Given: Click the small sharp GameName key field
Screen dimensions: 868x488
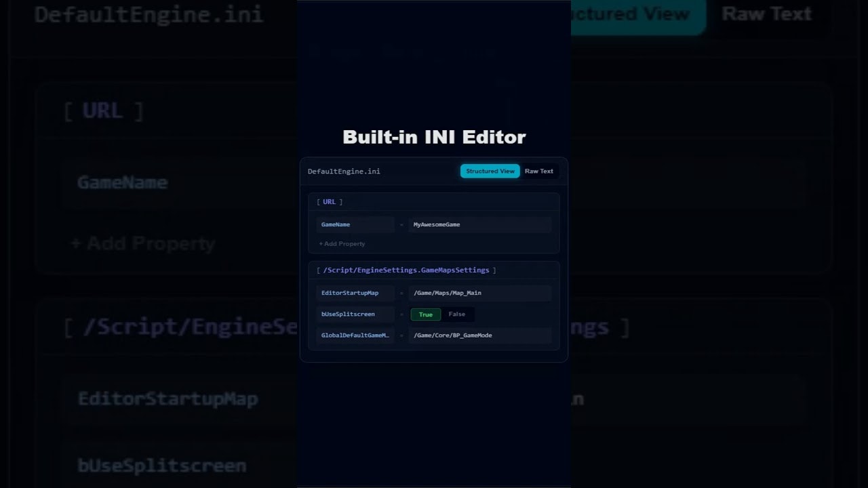Looking at the screenshot, I should [355, 224].
